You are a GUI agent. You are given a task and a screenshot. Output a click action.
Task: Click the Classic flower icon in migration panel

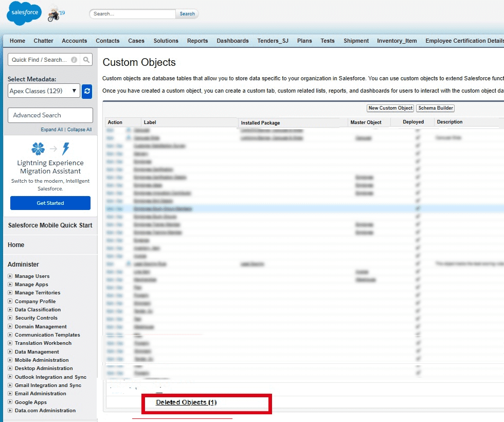pos(38,149)
